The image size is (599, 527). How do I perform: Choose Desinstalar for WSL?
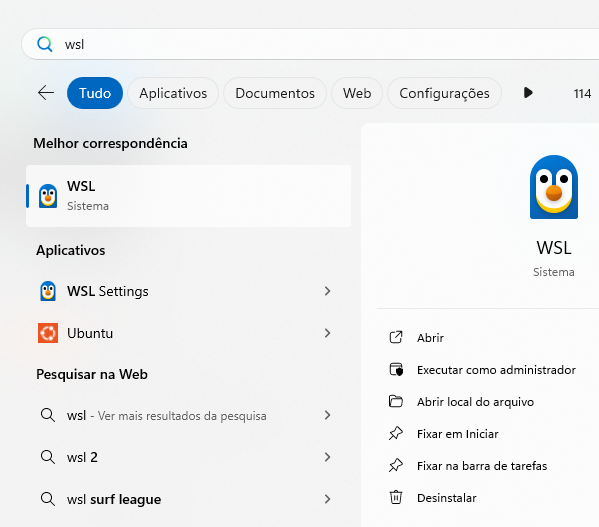pos(447,498)
